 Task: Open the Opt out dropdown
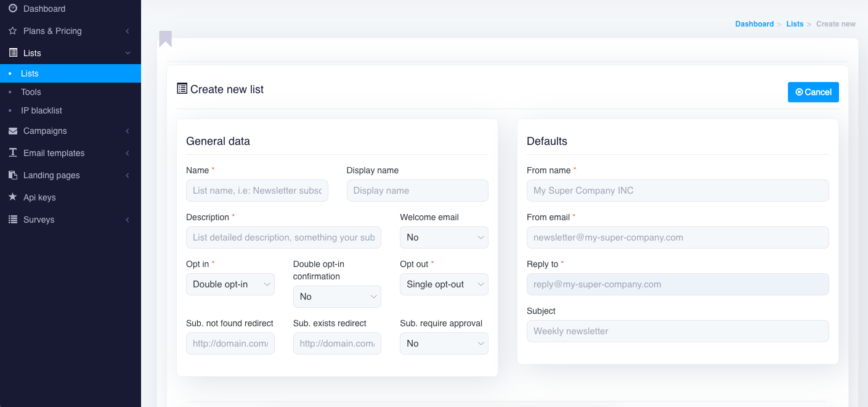pyautogui.click(x=444, y=284)
